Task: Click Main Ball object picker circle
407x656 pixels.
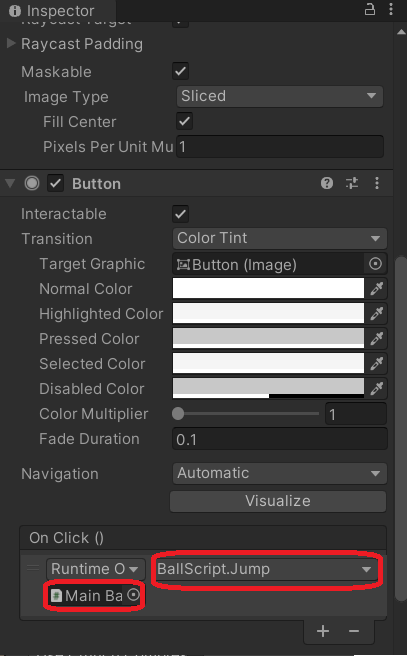Action: coord(133,594)
